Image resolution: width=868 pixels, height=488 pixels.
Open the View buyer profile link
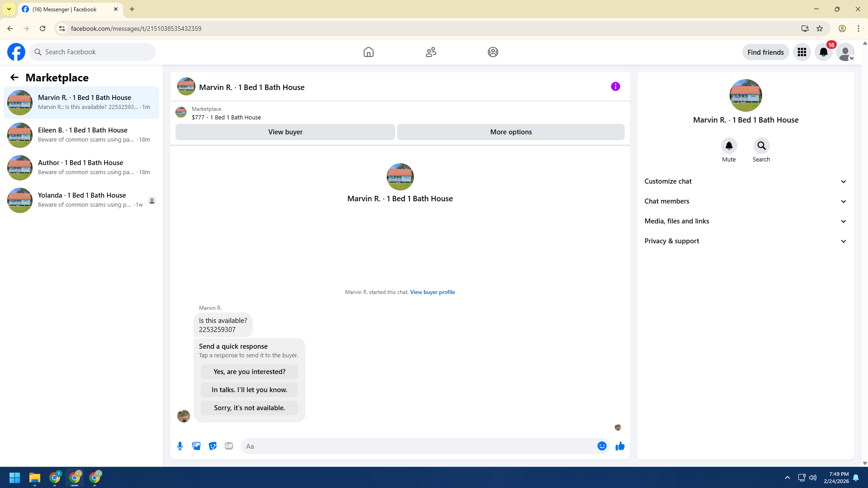click(x=432, y=292)
